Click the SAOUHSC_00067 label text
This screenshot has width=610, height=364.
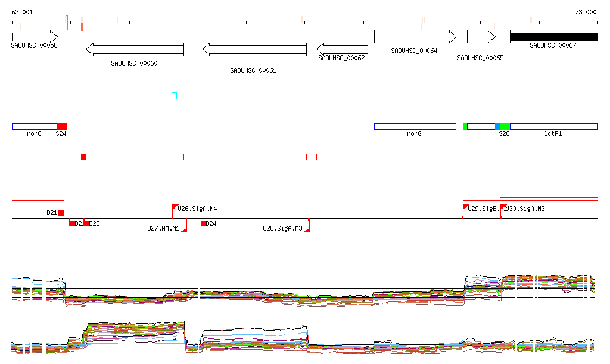click(x=553, y=45)
